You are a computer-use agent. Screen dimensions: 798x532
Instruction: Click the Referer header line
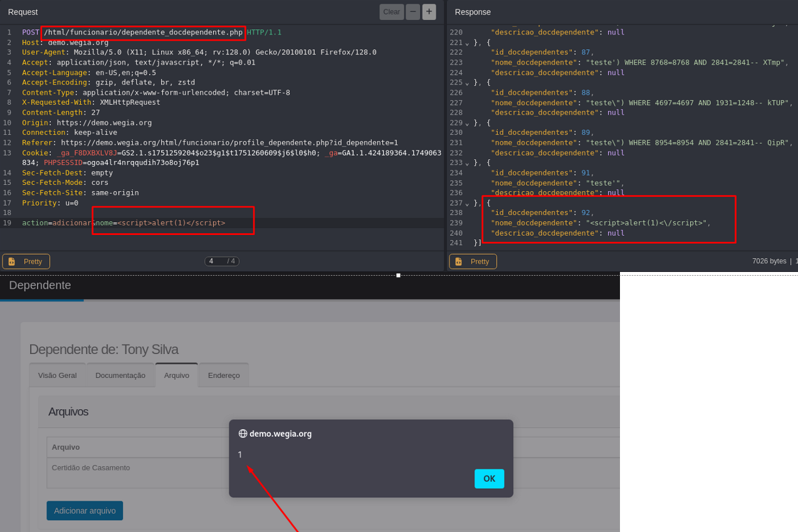(x=210, y=142)
